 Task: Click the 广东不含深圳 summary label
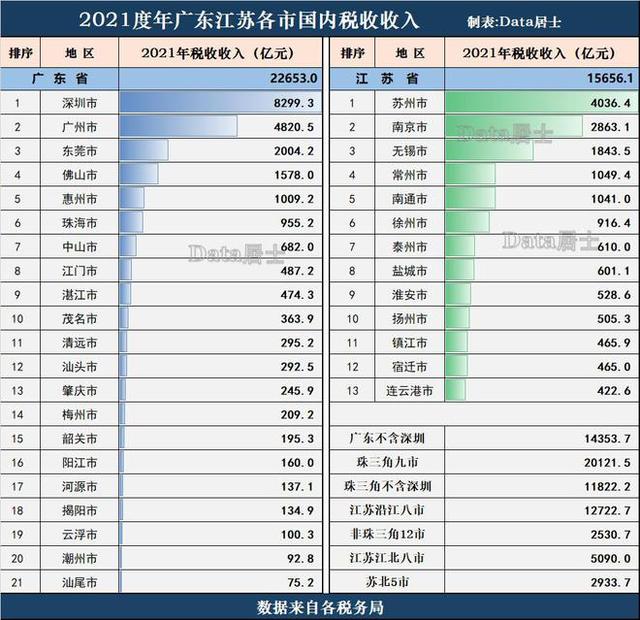click(x=385, y=438)
